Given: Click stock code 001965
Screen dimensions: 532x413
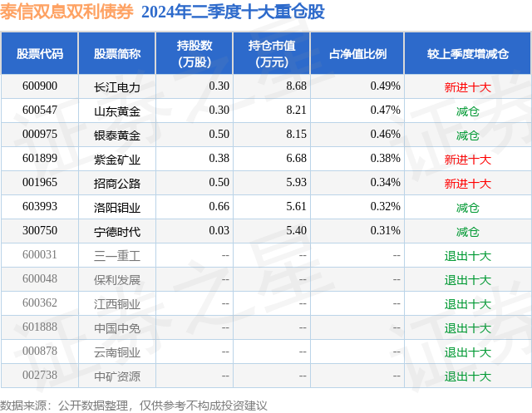Looking at the screenshot, I should click(40, 183).
